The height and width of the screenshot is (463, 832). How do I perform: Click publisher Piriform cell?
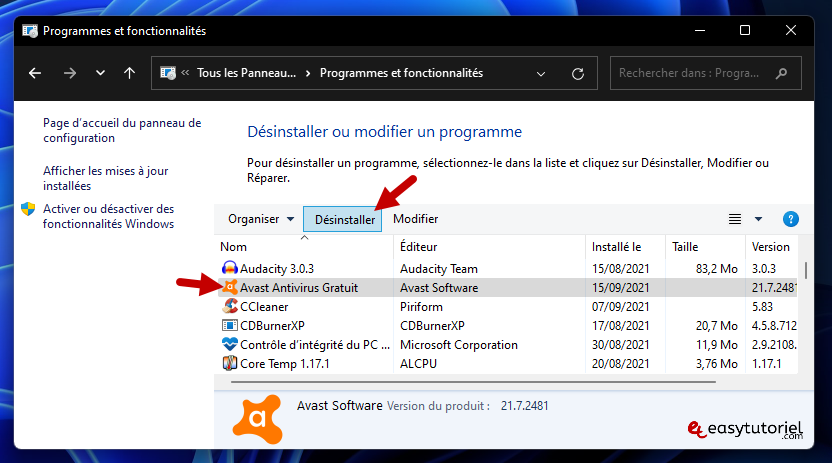(421, 307)
